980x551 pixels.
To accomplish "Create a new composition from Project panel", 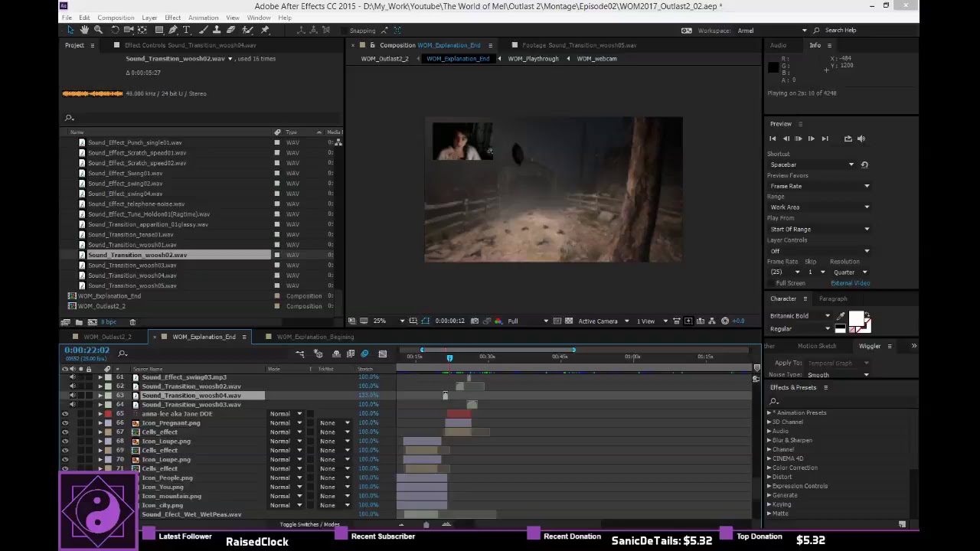I will pos(93,322).
